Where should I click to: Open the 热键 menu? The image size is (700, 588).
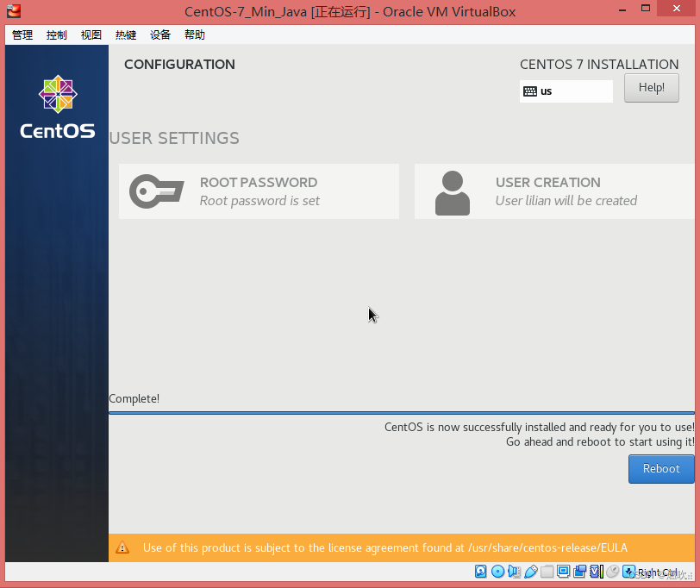click(126, 34)
